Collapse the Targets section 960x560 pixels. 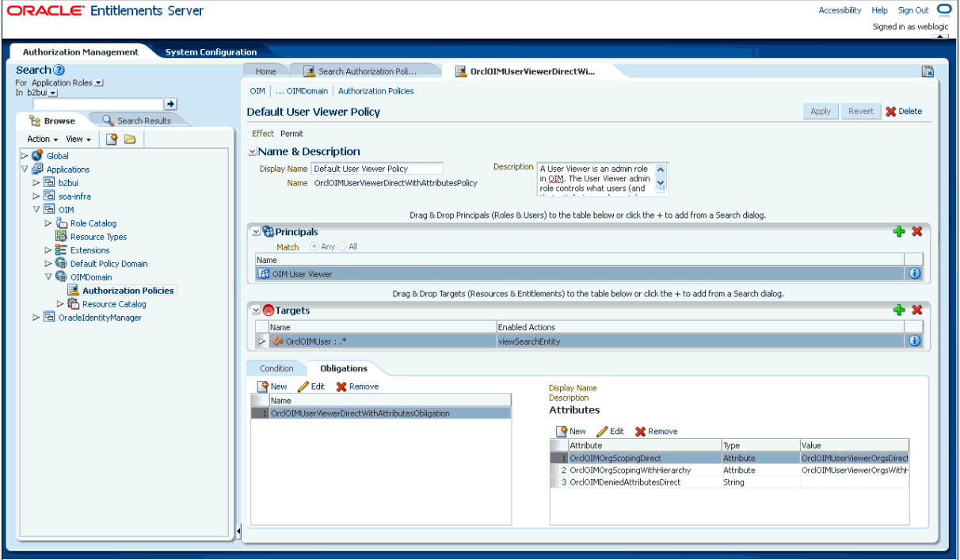tap(256, 310)
